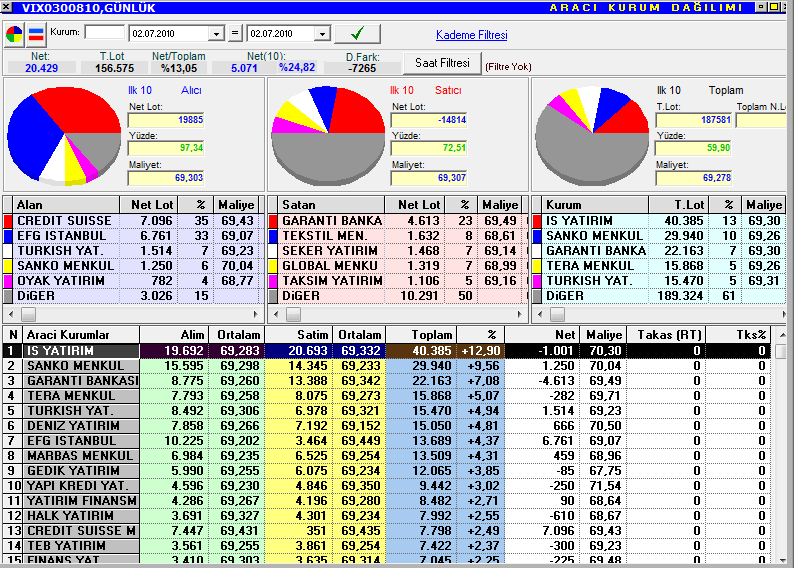Select the GEDIK YATIRIM row
This screenshot has width=794, height=568.
point(387,471)
